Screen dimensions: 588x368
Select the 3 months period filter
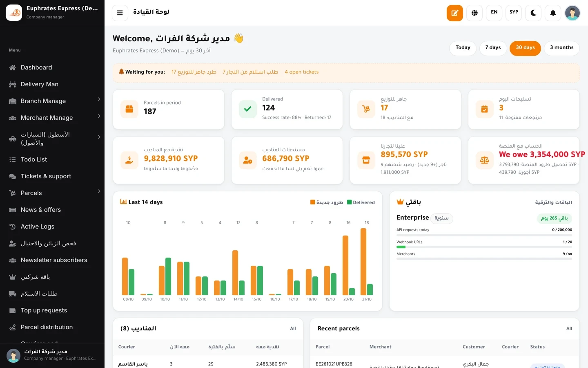(x=562, y=48)
